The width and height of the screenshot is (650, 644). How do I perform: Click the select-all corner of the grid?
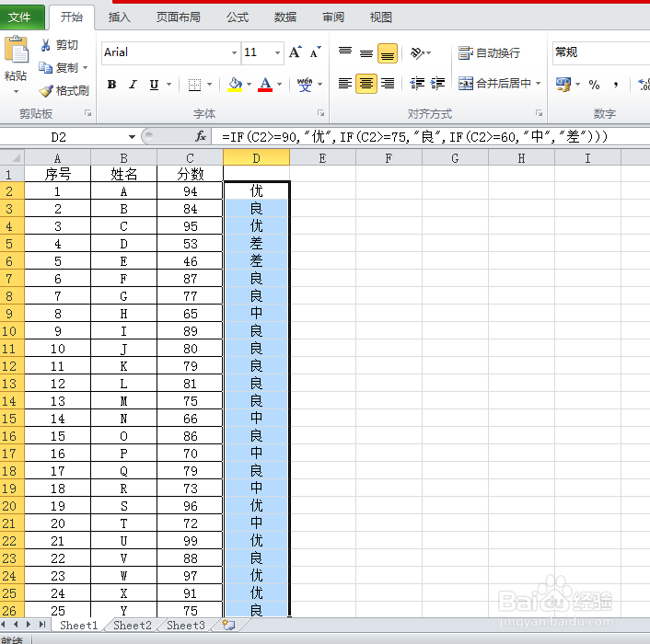(x=13, y=158)
